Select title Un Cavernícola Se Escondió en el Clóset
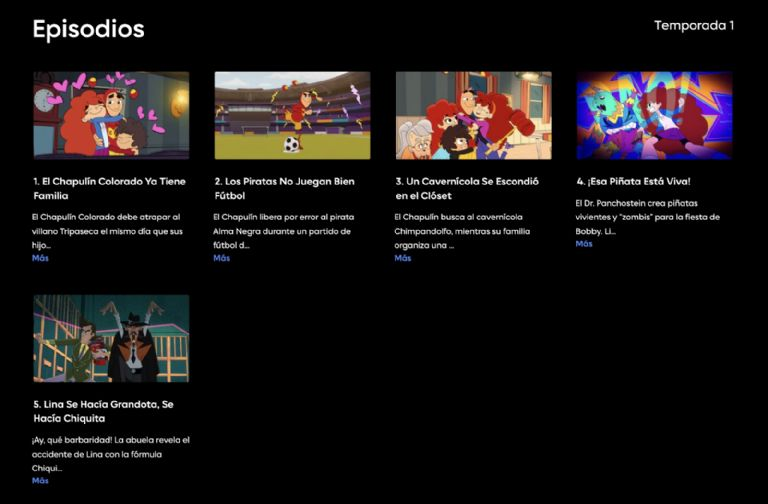This screenshot has height=504, width=768. click(467, 189)
